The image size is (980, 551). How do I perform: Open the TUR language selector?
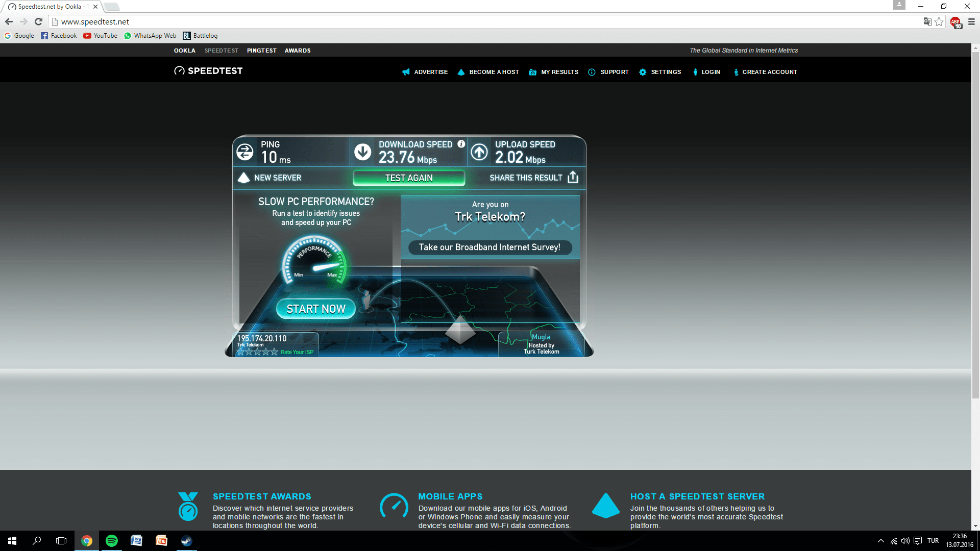933,541
